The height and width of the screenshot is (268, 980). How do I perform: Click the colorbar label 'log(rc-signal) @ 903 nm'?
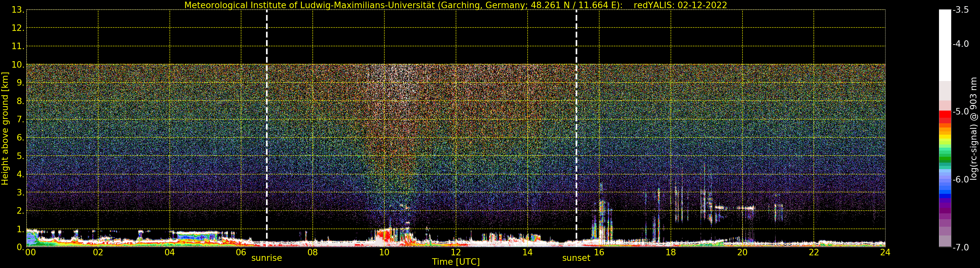coord(973,128)
